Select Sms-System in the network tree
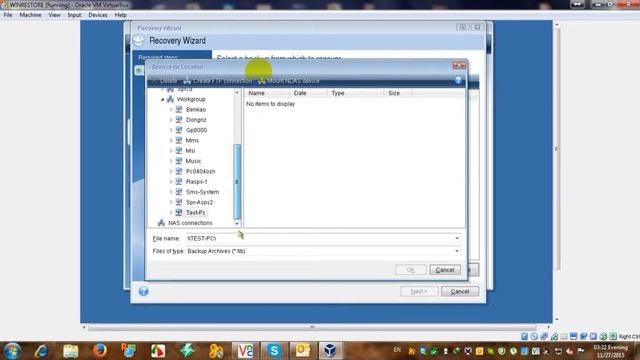Image resolution: width=640 pixels, height=360 pixels. [x=202, y=192]
